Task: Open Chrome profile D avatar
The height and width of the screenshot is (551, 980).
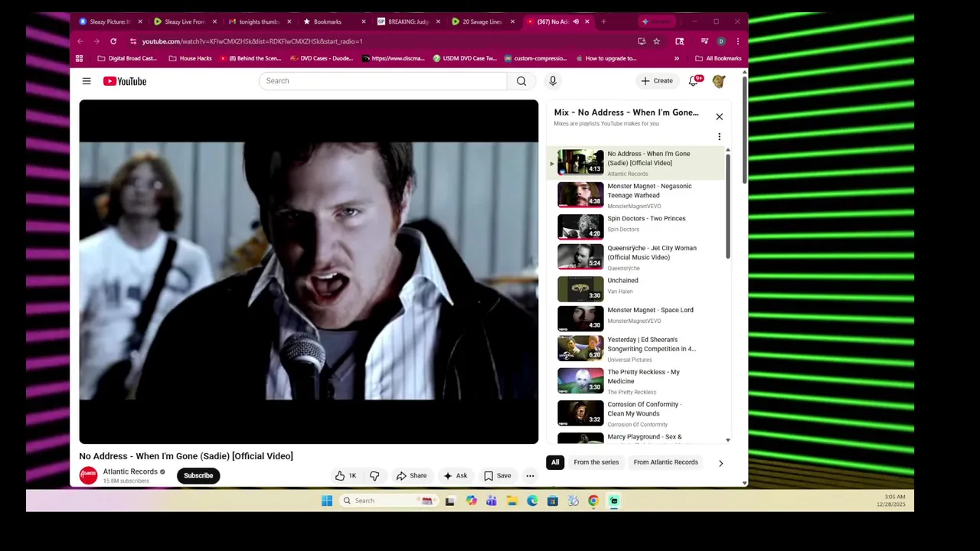Action: pyautogui.click(x=721, y=41)
